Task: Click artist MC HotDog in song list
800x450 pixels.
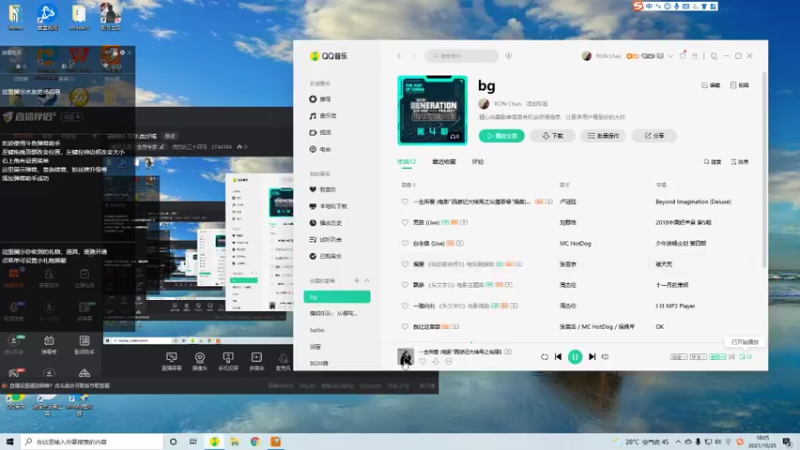Action: pos(575,243)
